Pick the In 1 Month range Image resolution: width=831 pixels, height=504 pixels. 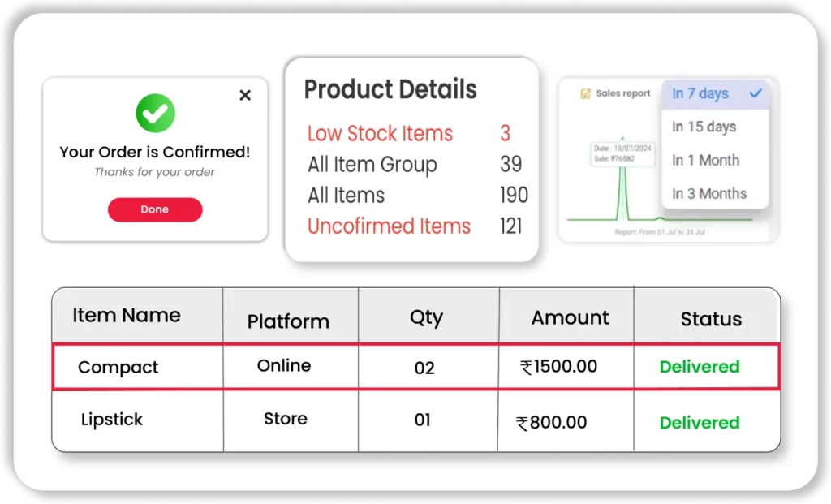click(x=705, y=160)
